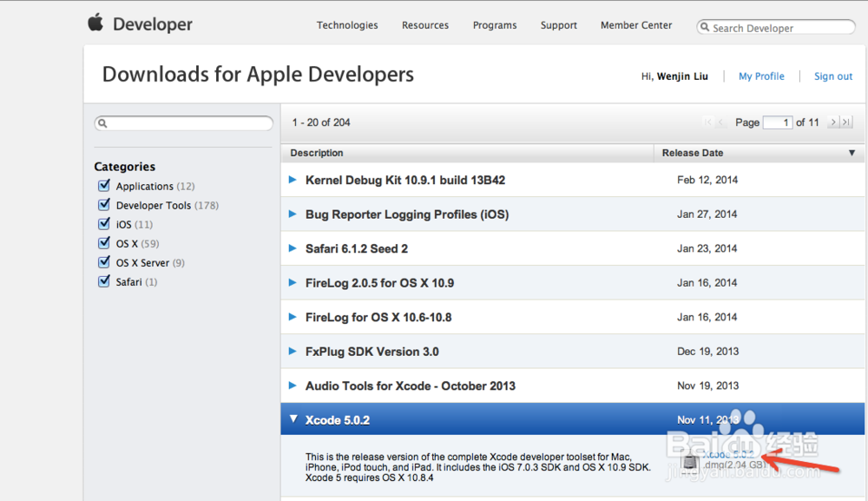
Task: Expand Bug Reporter Logging Profiles (iOS) row
Action: click(293, 214)
